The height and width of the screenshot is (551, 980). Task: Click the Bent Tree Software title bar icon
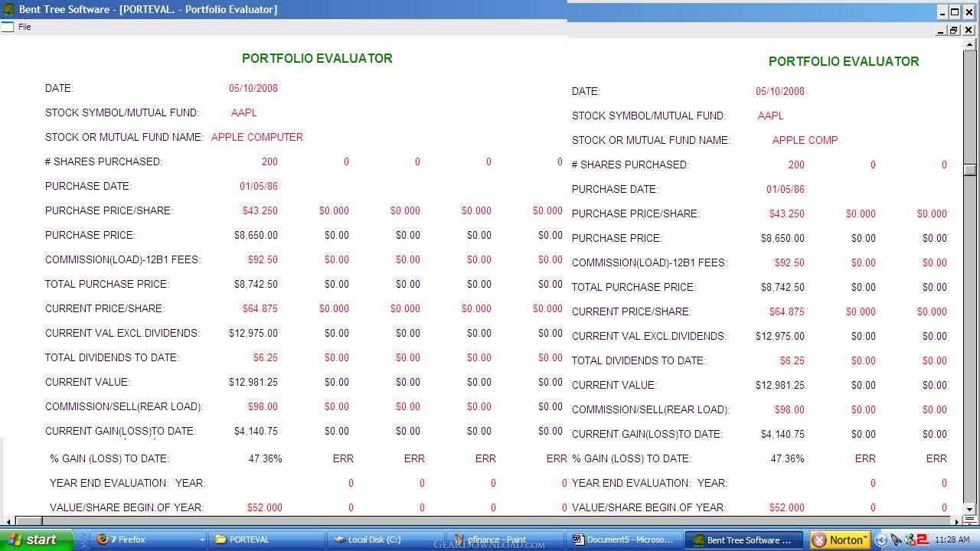click(8, 9)
